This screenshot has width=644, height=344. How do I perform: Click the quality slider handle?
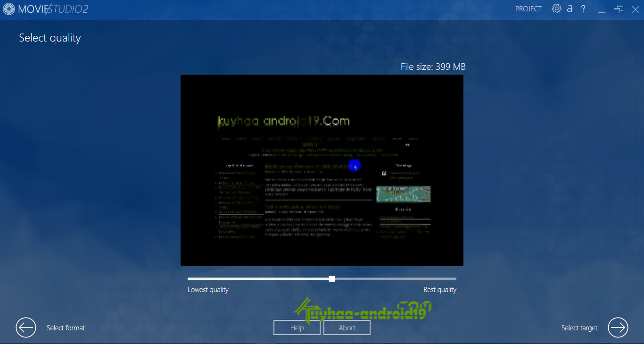pos(332,279)
